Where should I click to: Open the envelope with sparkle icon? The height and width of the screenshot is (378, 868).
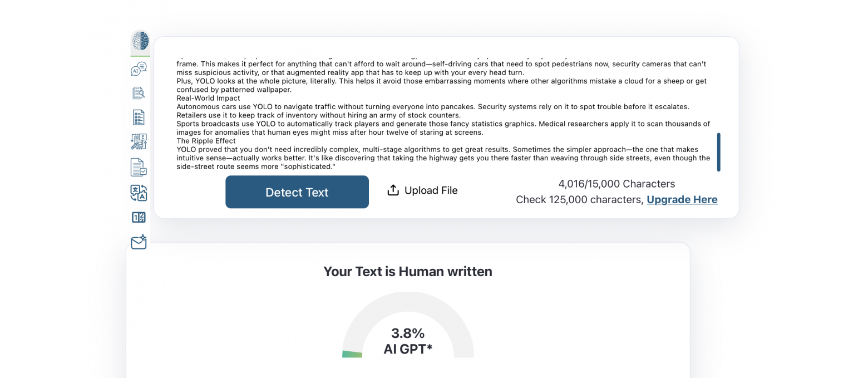tap(139, 242)
